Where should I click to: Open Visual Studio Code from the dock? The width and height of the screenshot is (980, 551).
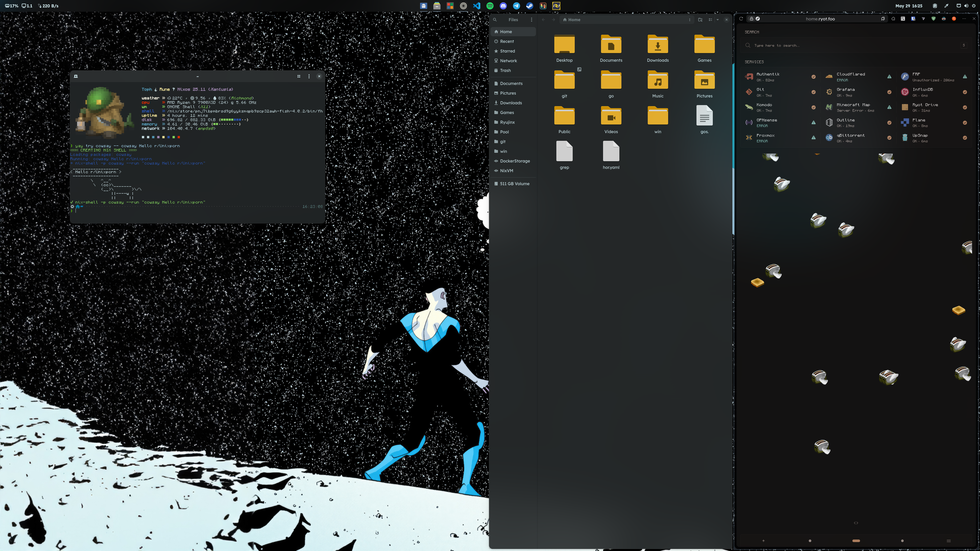pyautogui.click(x=477, y=6)
